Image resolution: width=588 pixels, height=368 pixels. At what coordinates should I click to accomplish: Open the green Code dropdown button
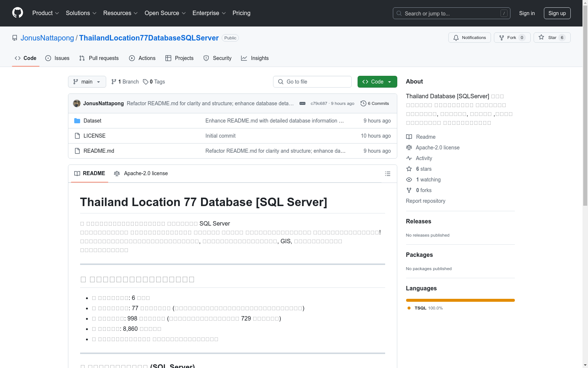tap(377, 82)
